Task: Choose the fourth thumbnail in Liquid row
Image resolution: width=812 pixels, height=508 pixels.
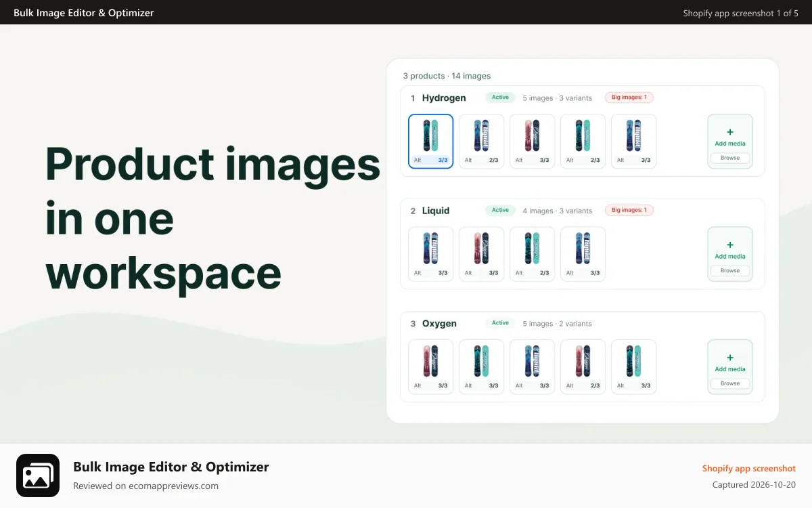Action: [583, 254]
